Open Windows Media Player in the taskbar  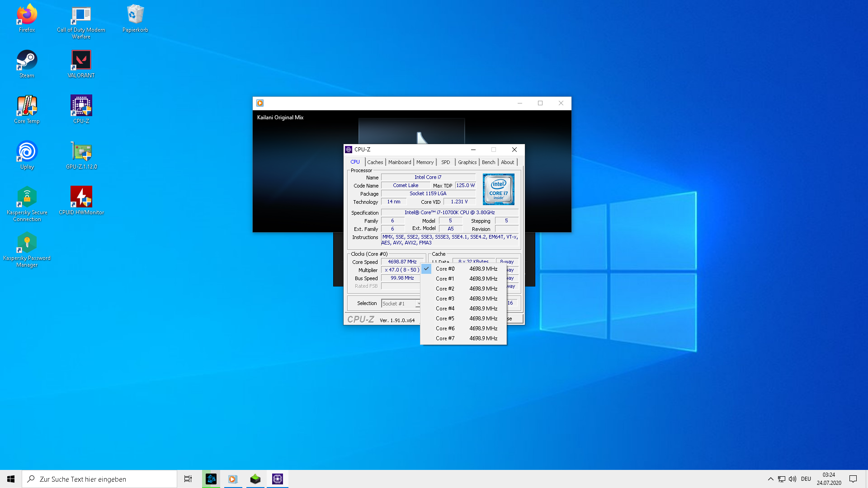233,479
